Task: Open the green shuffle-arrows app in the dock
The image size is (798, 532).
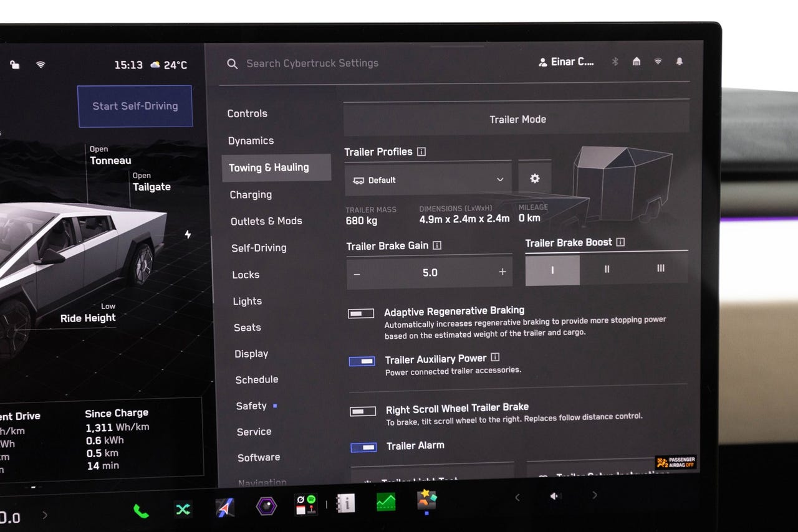Action: coord(183,510)
